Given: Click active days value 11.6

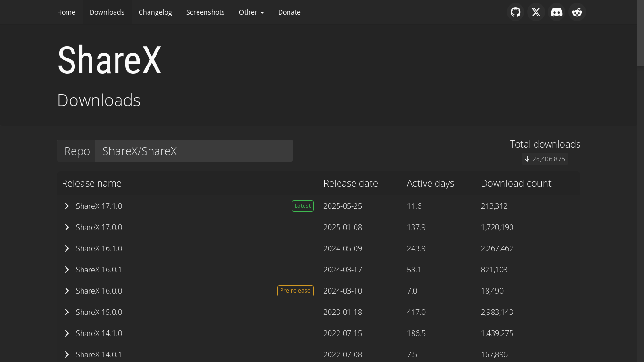Looking at the screenshot, I should (414, 206).
